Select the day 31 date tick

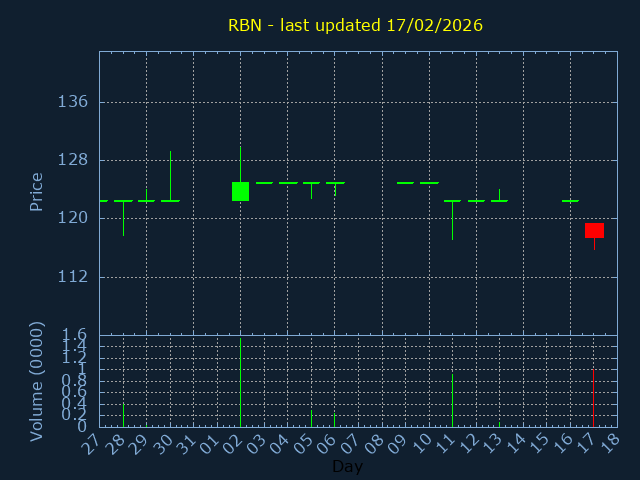186,443
